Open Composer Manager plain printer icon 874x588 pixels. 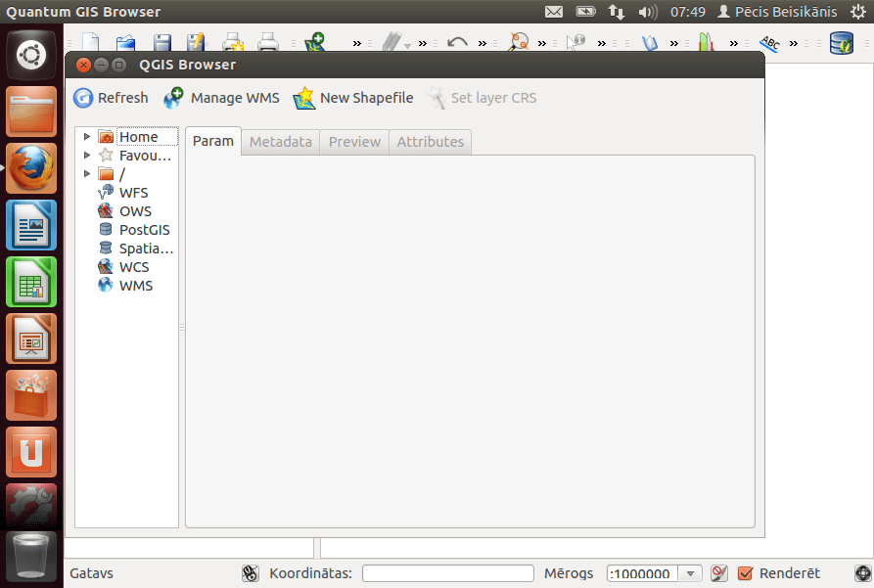(x=268, y=42)
